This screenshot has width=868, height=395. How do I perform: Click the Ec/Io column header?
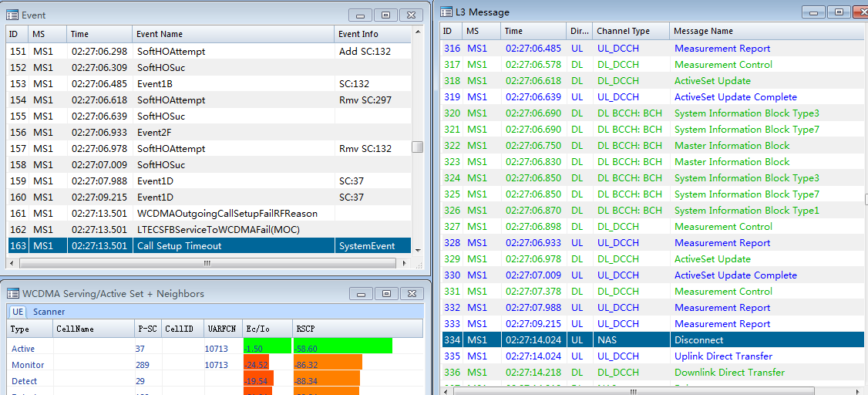tap(268, 329)
